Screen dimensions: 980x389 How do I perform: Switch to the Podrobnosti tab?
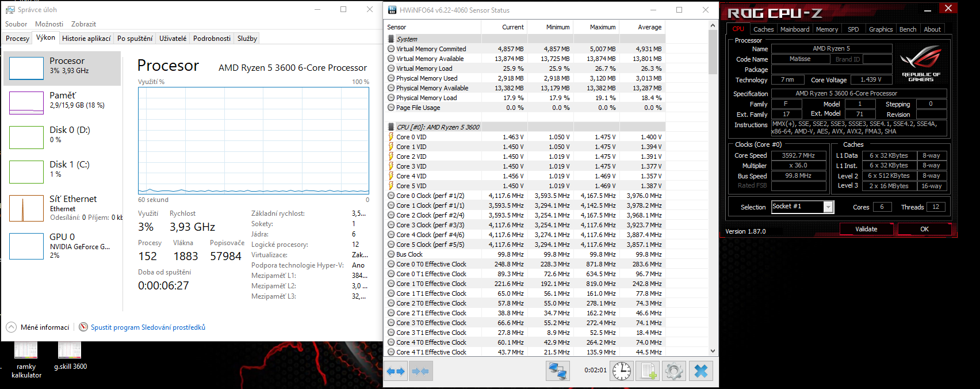[212, 38]
